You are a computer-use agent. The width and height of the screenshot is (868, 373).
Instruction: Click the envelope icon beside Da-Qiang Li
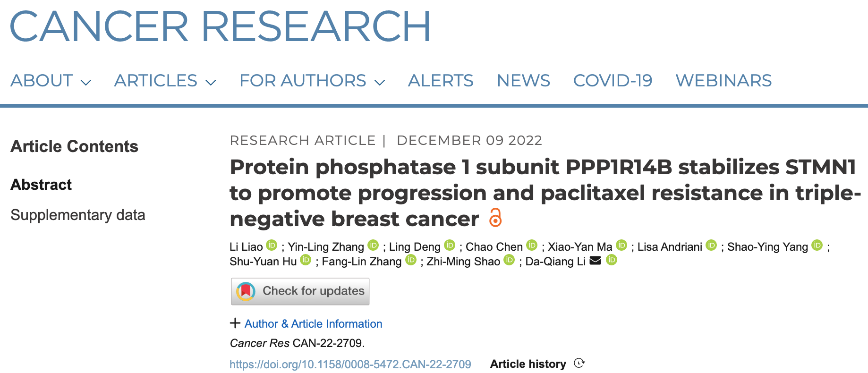pos(596,260)
